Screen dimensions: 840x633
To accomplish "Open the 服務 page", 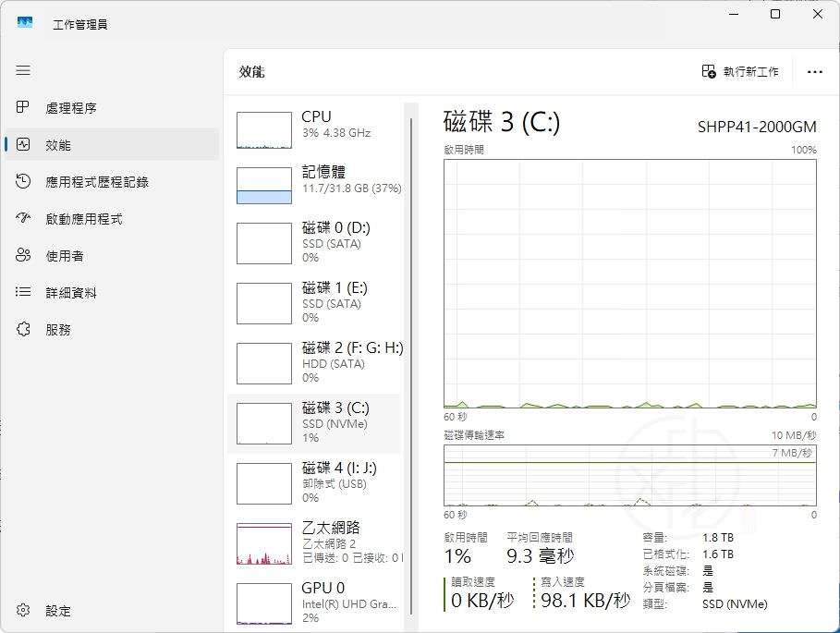I will [x=112, y=329].
